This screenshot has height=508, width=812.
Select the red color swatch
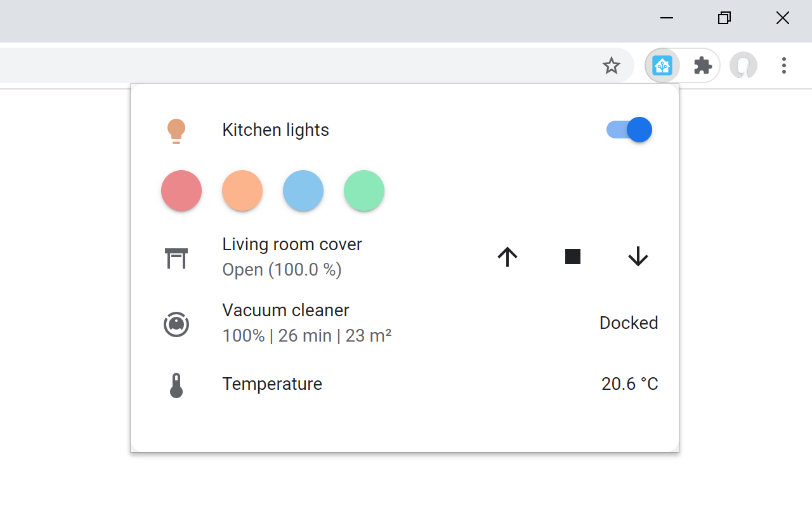pyautogui.click(x=181, y=190)
